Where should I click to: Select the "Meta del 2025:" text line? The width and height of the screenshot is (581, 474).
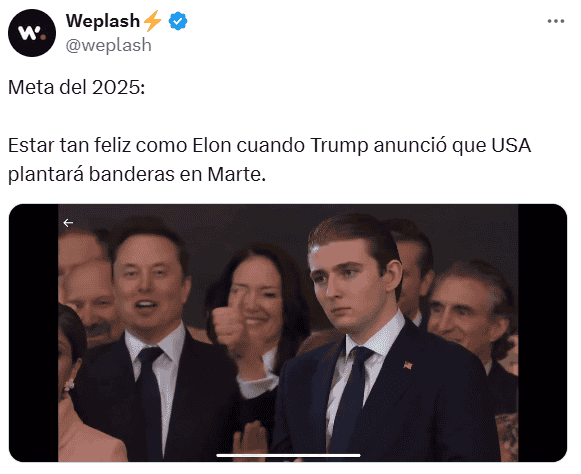[76, 88]
